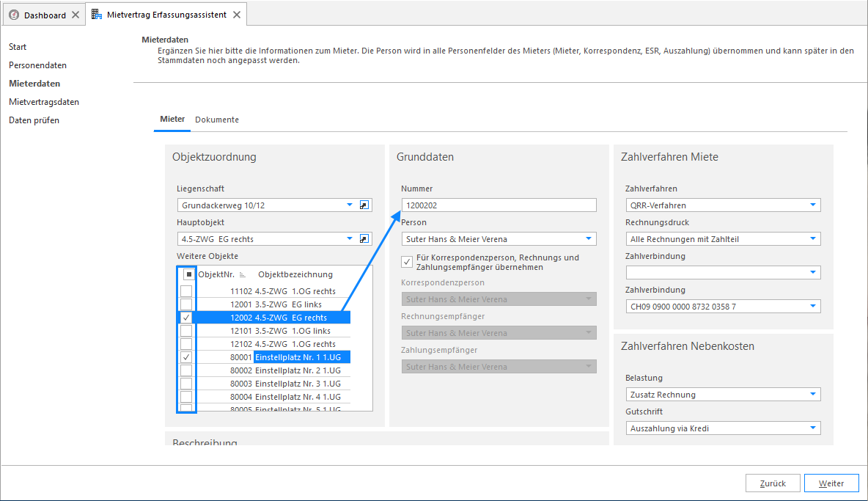
Task: Check object 80004 Einstellplatz Nr. 4
Action: coord(186,397)
